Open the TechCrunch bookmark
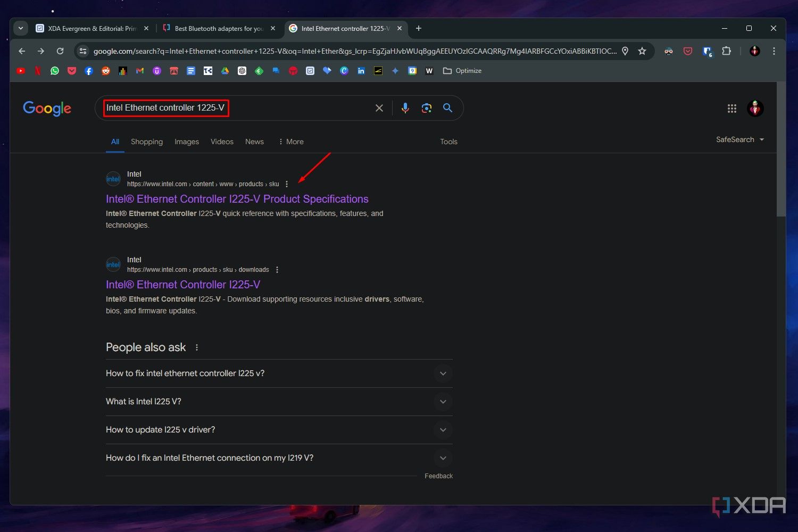The image size is (798, 532). click(x=208, y=71)
